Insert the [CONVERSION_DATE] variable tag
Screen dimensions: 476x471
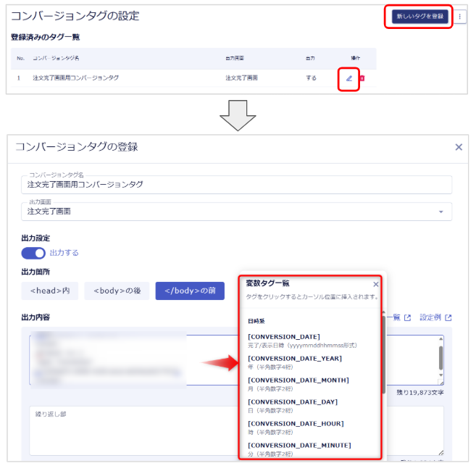click(x=284, y=337)
